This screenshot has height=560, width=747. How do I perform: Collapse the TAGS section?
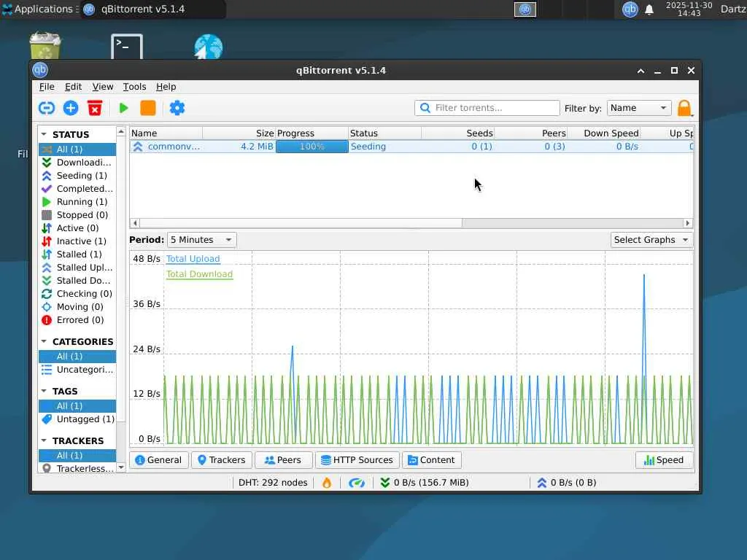[x=44, y=391]
